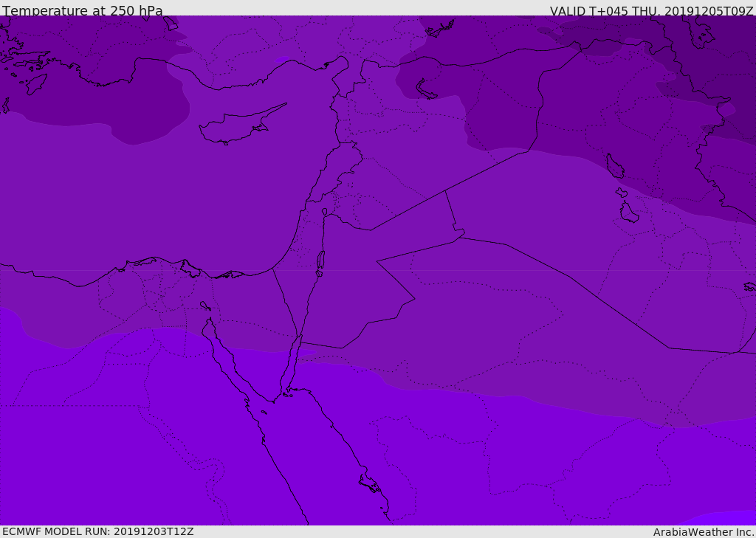Click the 'VALID T+045 THU. 20191205T09Z' text
756x538 pixels.
651,10
